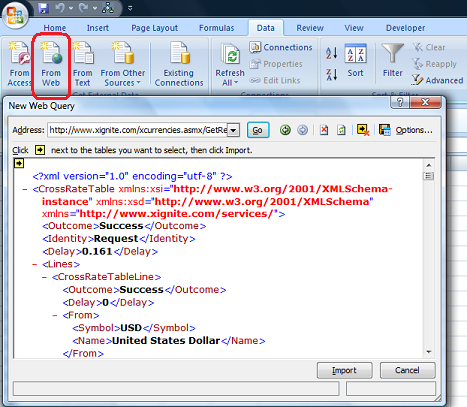Click data range Properties
467x407 pixels.
pos(276,64)
